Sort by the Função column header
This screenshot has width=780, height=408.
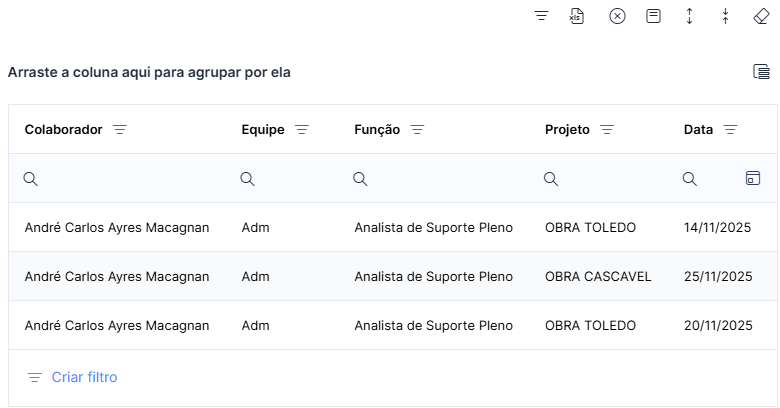377,130
